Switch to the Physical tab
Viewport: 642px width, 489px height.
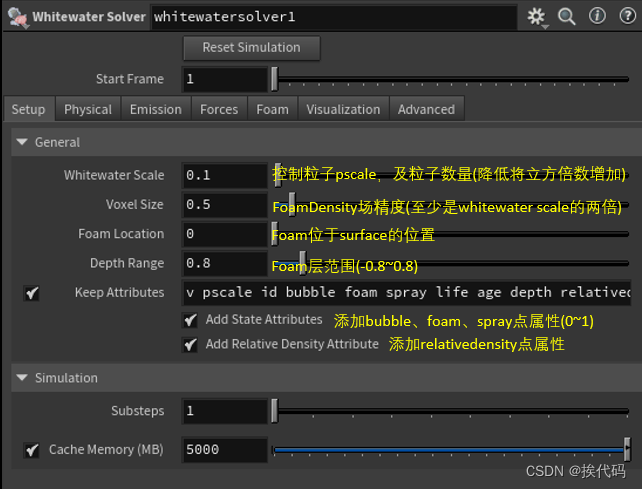(x=88, y=109)
